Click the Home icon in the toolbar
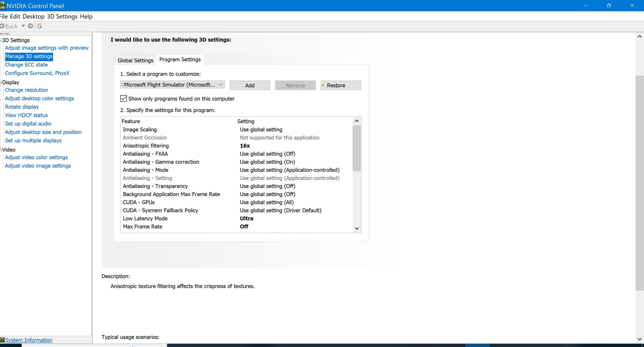The image size is (644, 347). (x=40, y=26)
